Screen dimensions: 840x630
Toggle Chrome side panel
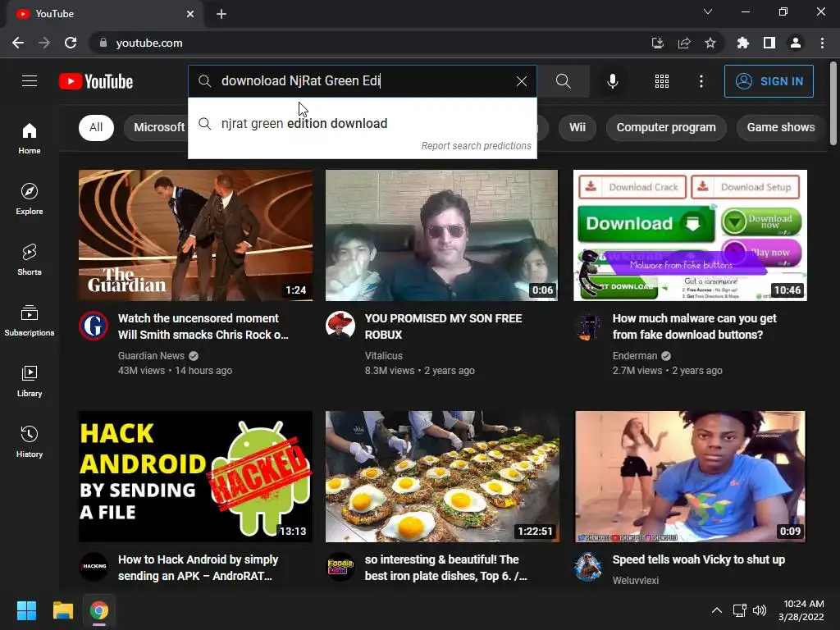tap(769, 43)
